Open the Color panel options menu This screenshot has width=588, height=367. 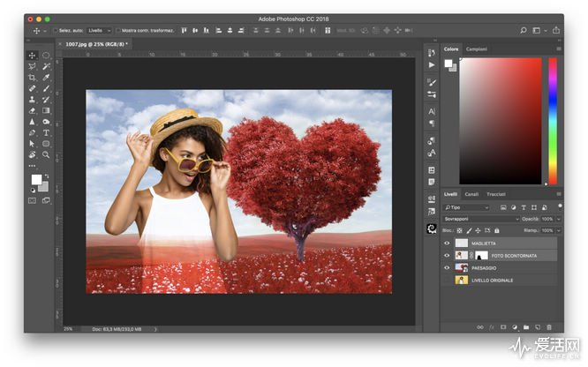point(559,49)
